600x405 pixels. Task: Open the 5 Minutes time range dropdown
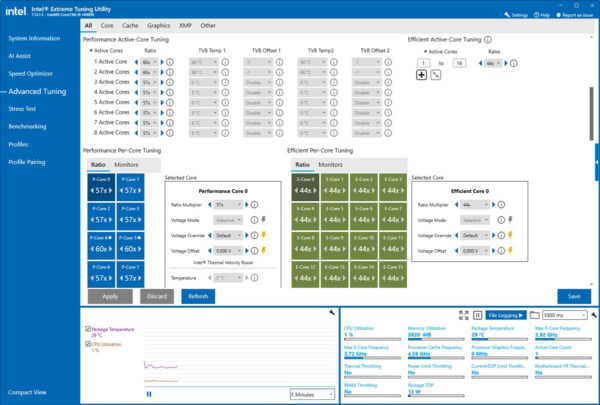[x=311, y=394]
